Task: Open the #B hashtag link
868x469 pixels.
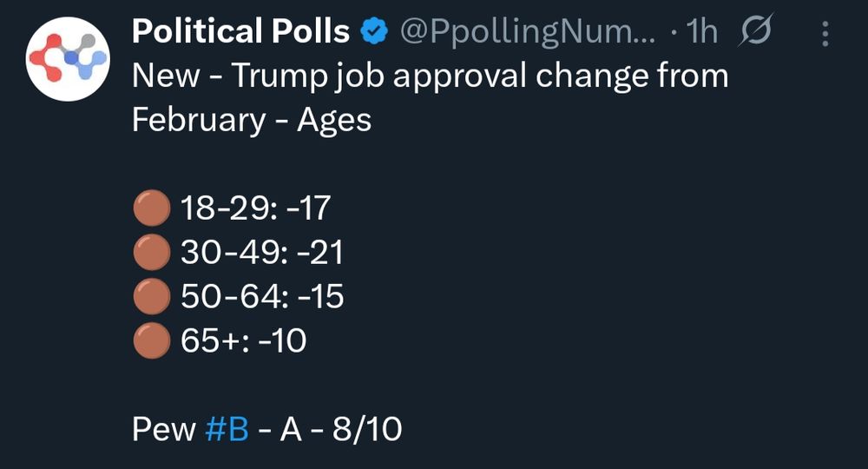Action: 227,429
